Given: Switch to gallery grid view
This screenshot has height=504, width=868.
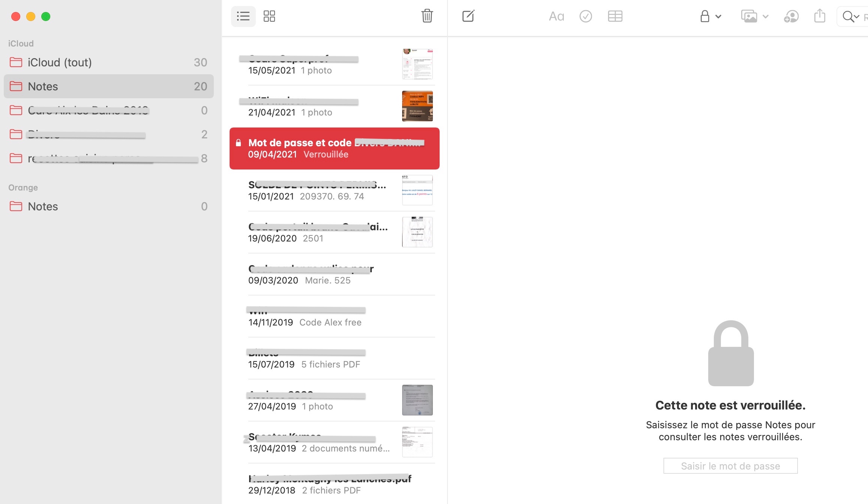Looking at the screenshot, I should [x=269, y=16].
